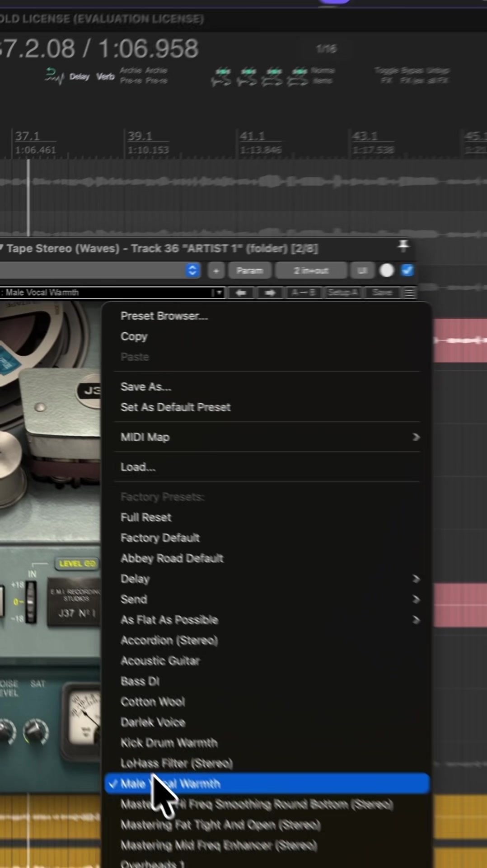The height and width of the screenshot is (868, 487).
Task: Select the Bass DI preset
Action: click(x=267, y=681)
